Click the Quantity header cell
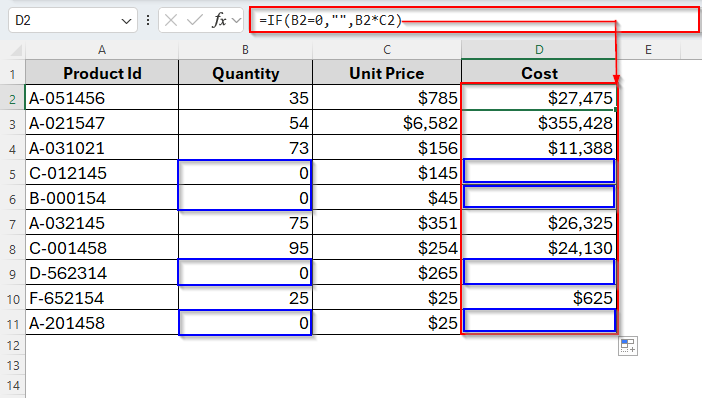Image resolution: width=702 pixels, height=398 pixels. [x=245, y=73]
